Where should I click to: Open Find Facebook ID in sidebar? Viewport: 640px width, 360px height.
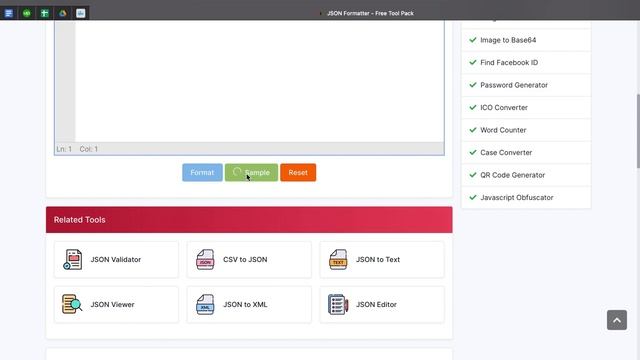pos(526,62)
